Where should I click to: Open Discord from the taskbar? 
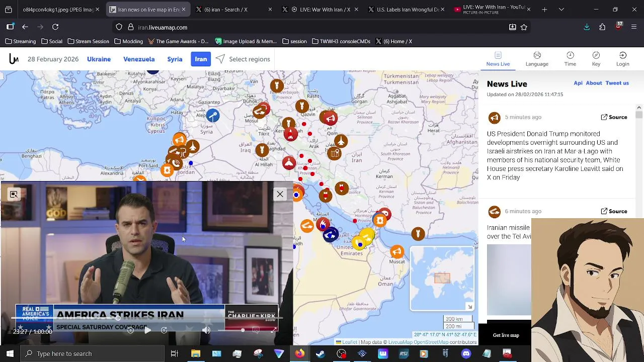[x=466, y=353]
